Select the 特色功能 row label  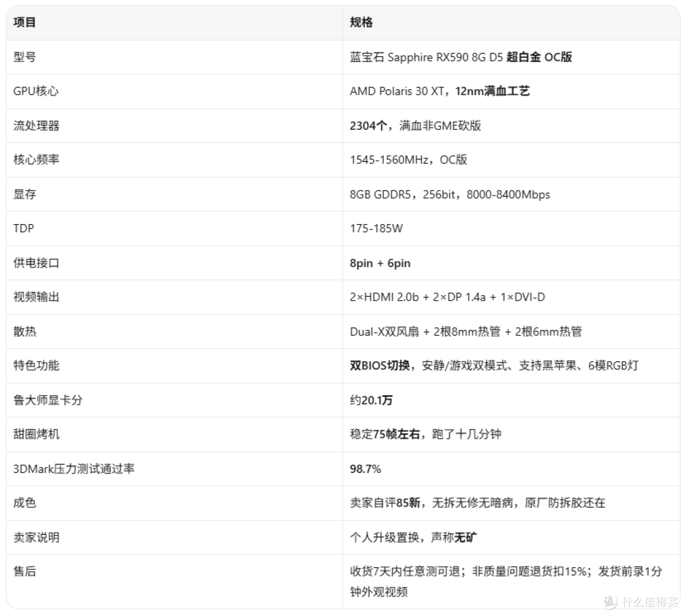coord(36,365)
